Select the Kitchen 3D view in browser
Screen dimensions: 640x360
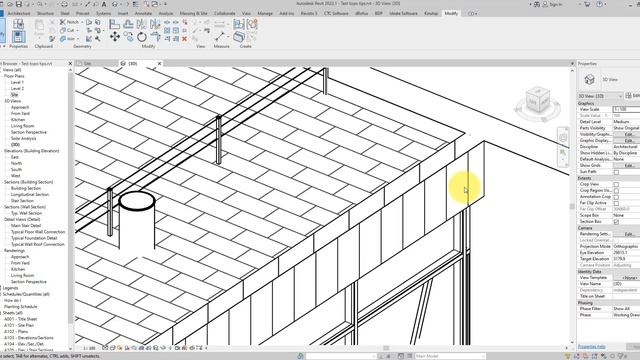click(18, 120)
